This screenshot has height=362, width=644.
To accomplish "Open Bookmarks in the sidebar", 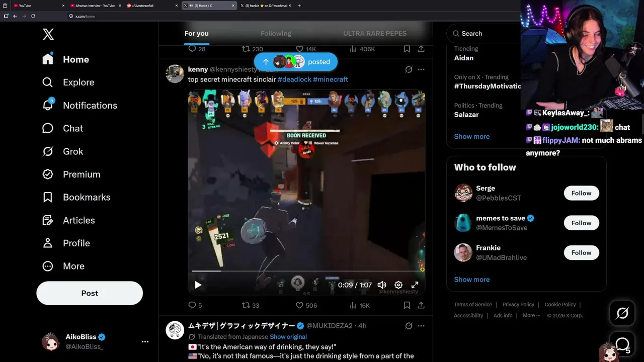I will click(x=76, y=197).
